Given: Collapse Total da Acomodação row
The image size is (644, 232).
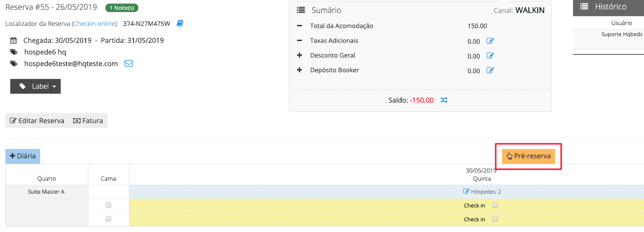Looking at the screenshot, I should pyautogui.click(x=299, y=26).
